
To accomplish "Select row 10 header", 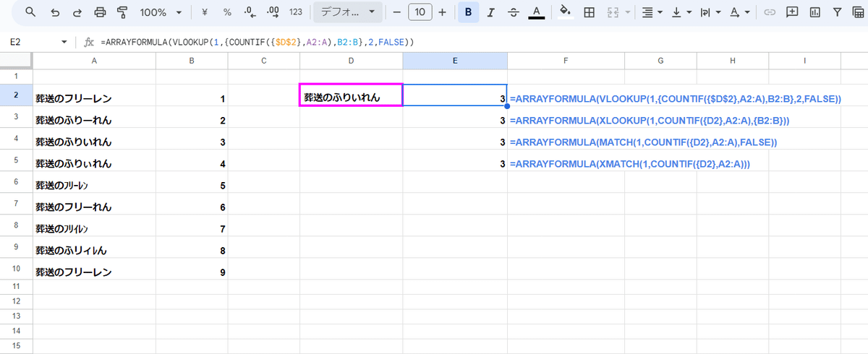I will pos(16,269).
